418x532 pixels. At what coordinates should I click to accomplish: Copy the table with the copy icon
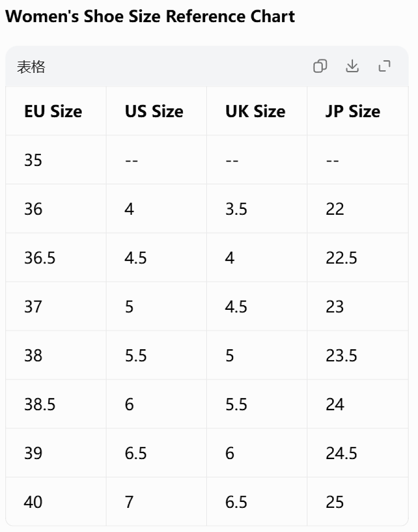point(320,66)
